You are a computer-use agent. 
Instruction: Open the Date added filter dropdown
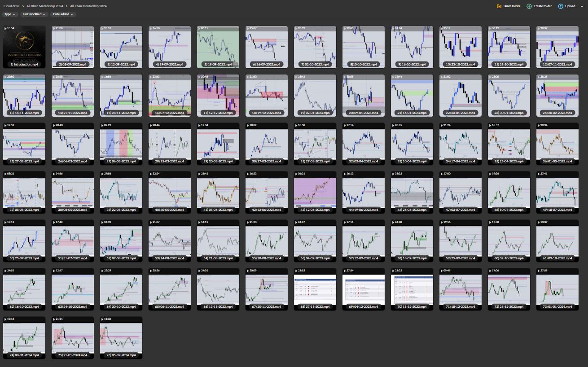pos(62,14)
